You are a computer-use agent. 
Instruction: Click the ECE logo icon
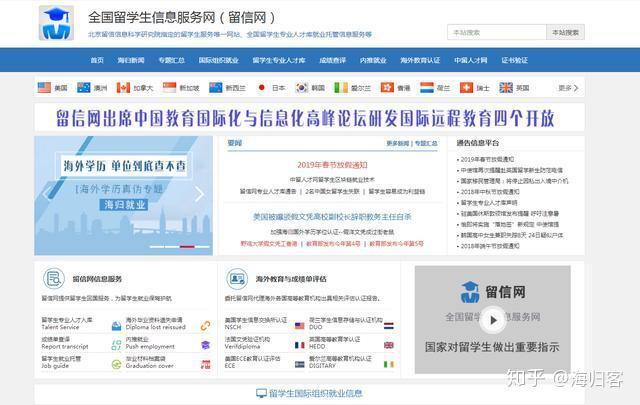pos(300,365)
